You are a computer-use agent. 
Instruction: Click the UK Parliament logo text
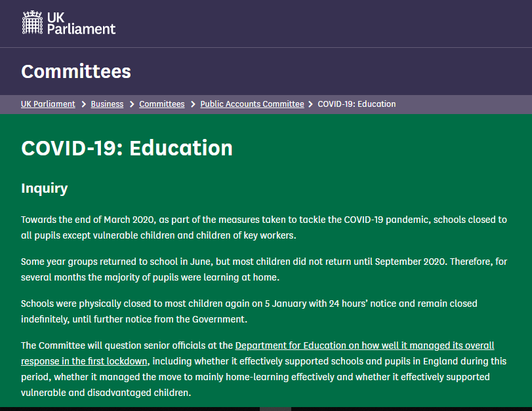pos(81,22)
